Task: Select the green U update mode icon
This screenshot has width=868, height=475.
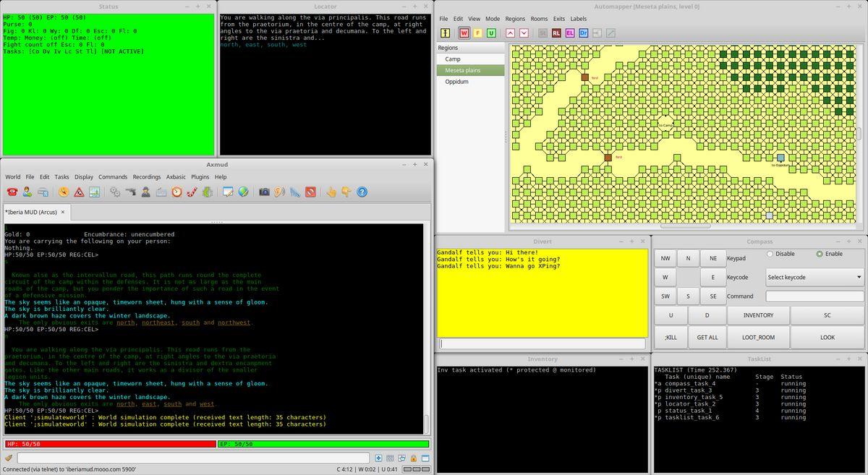Action: pyautogui.click(x=491, y=33)
